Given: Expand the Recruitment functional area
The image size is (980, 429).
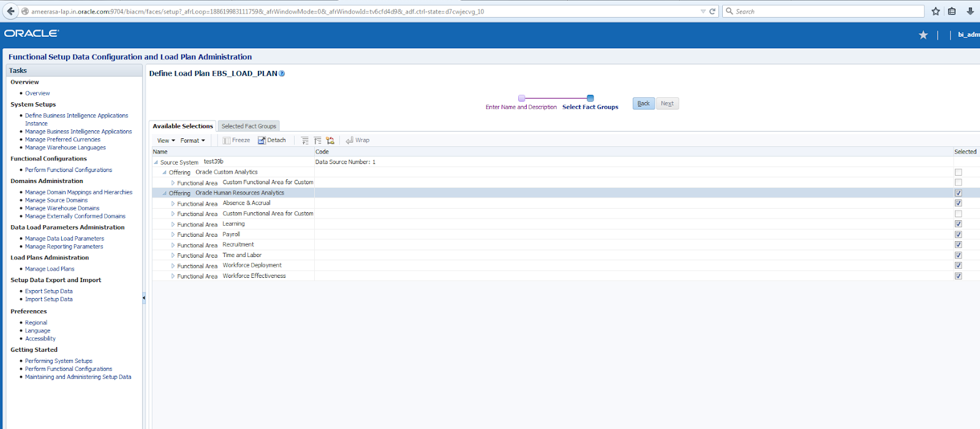Looking at the screenshot, I should pos(173,245).
